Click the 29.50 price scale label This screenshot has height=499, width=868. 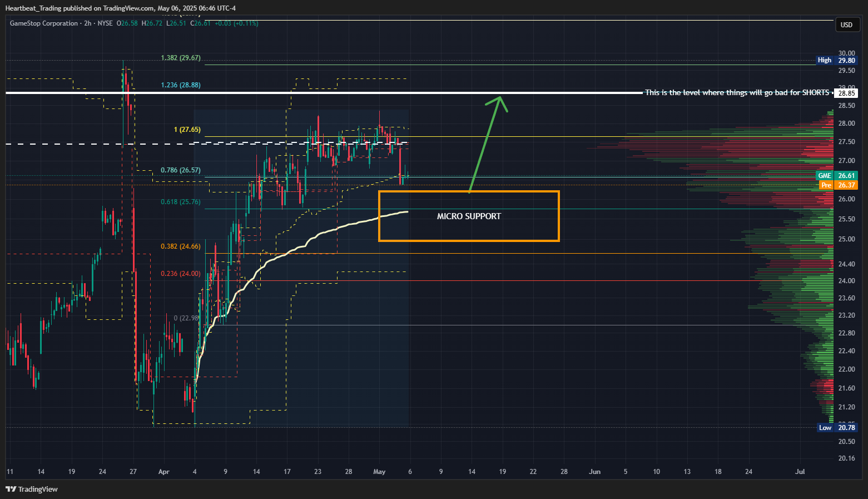(846, 71)
